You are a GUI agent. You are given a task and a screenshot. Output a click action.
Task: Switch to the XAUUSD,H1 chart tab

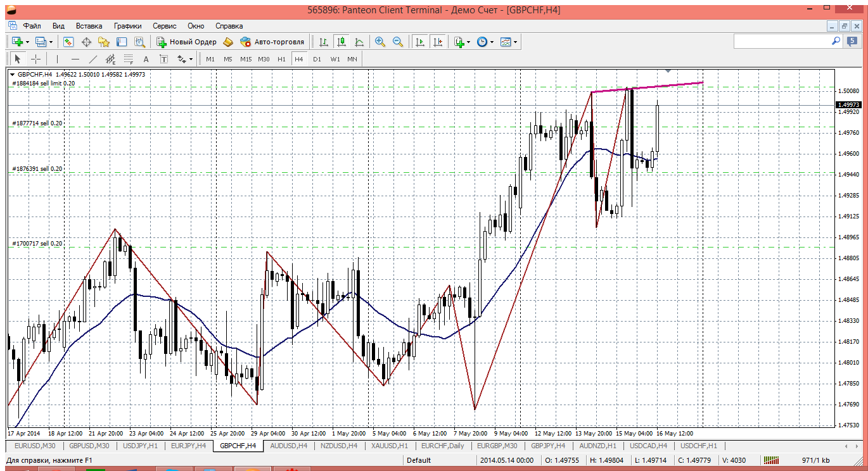(390, 446)
